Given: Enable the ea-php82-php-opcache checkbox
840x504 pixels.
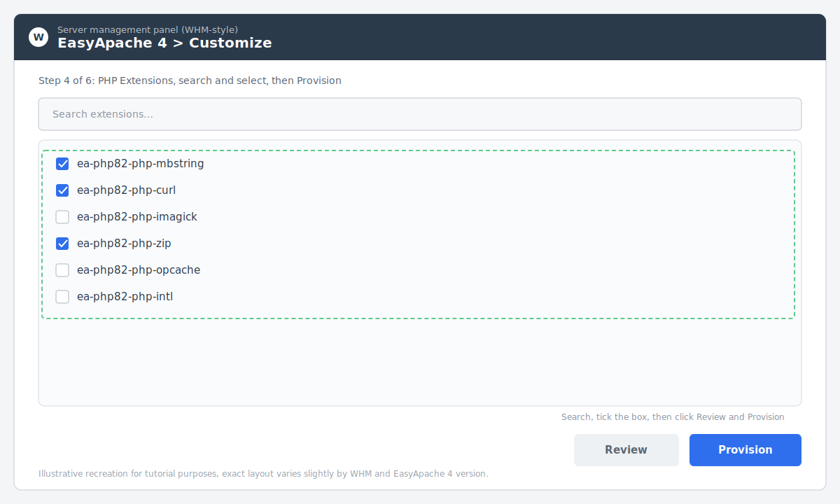Looking at the screenshot, I should [62, 270].
